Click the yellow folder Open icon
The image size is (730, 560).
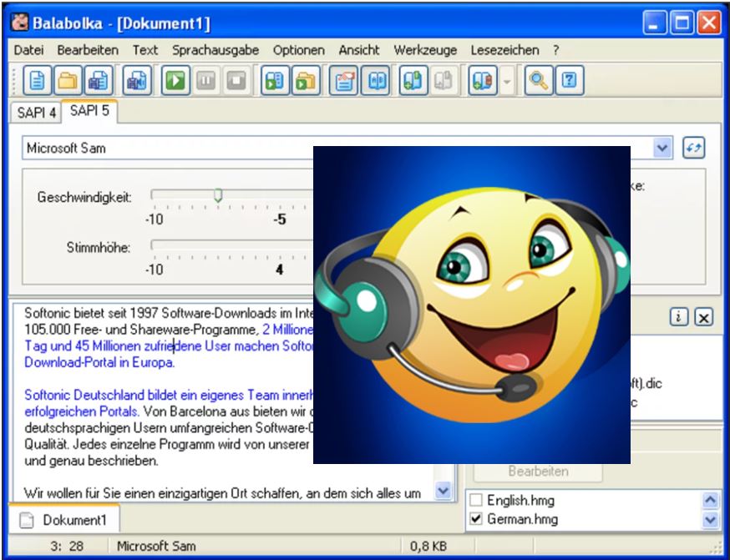68,80
